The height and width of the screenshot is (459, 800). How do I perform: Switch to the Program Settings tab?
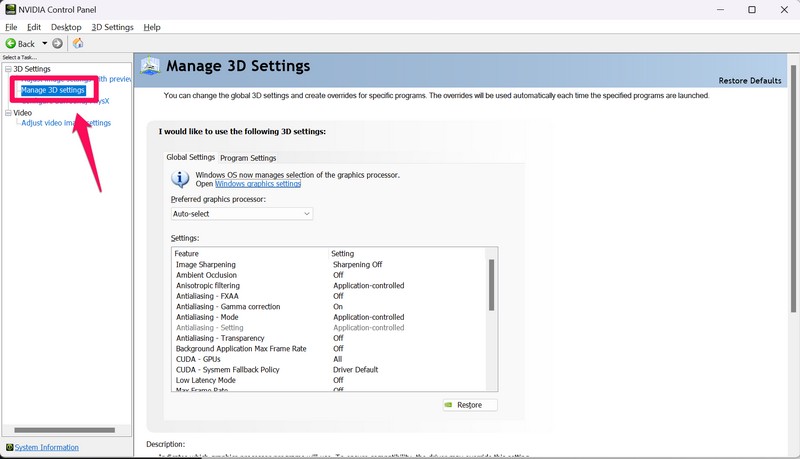pos(248,158)
